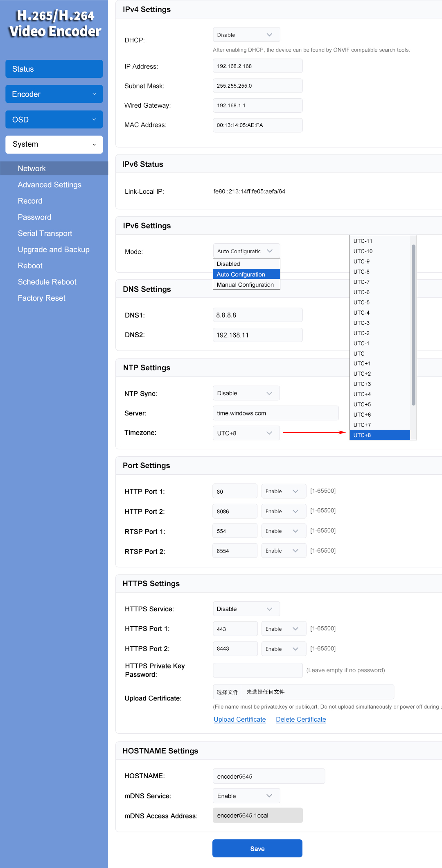Select UTC+1 in timezone list
The image size is (442, 868).
(x=380, y=363)
